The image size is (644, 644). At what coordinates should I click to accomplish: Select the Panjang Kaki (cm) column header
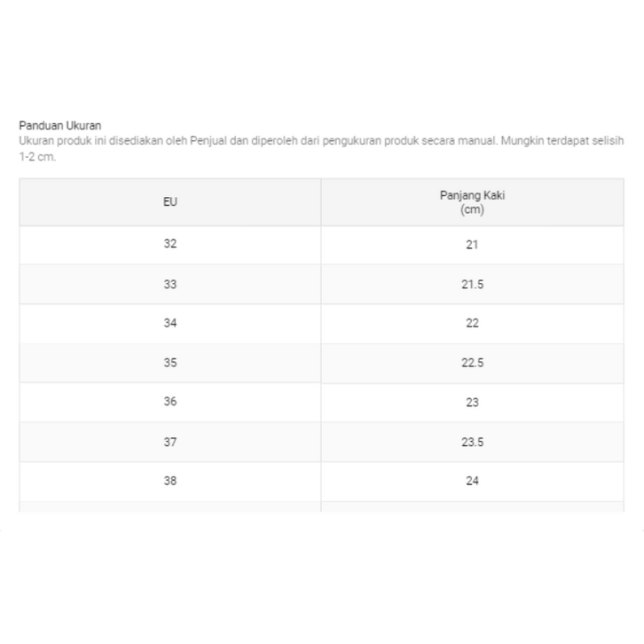click(x=472, y=202)
